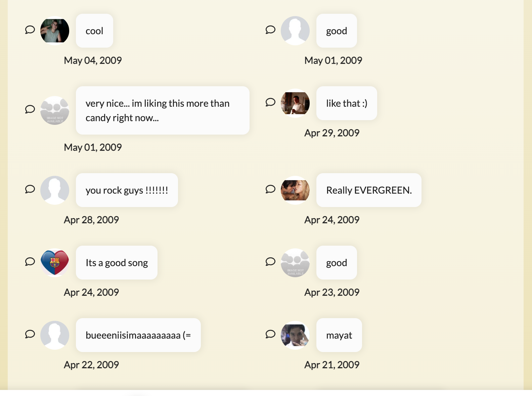Click the reply bubble near 'you rock guys' comment
Viewport: 532px width, 396px height.
click(x=30, y=190)
